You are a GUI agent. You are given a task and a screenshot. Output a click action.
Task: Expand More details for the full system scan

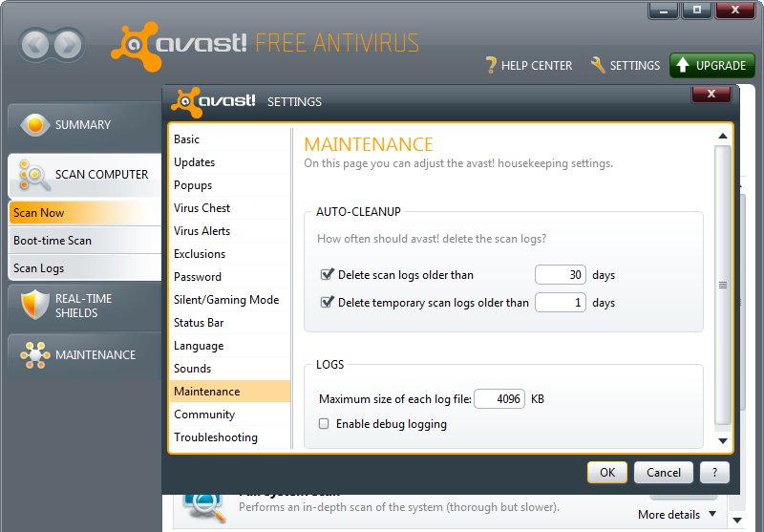tap(677, 515)
